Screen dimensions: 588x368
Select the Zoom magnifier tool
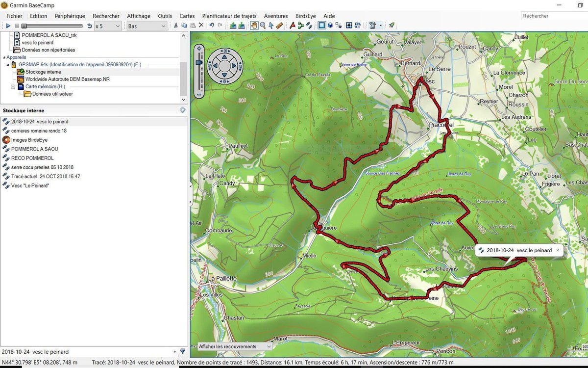click(x=263, y=26)
